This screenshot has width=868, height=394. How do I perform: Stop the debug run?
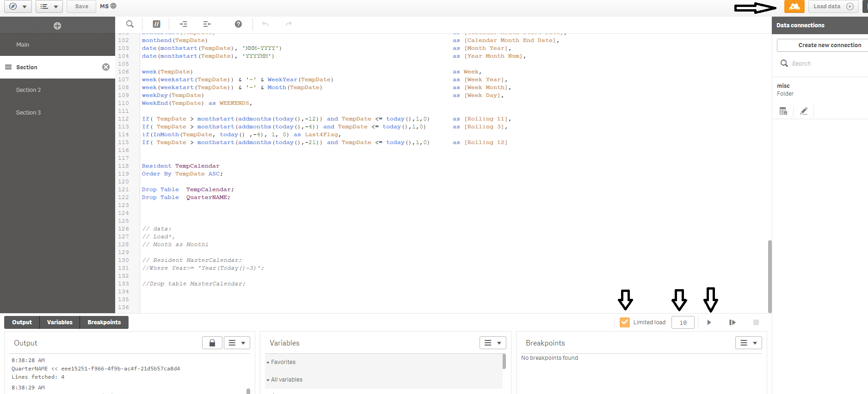tap(756, 322)
